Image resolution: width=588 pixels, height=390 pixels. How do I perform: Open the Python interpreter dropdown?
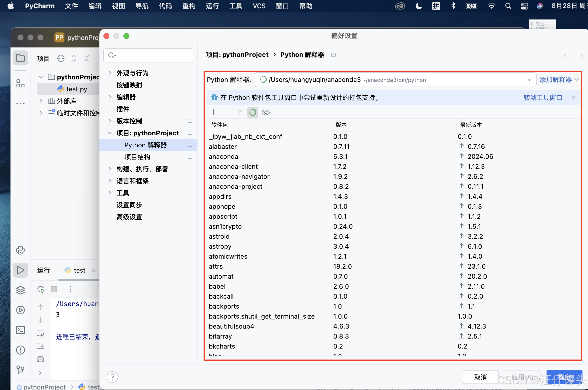point(395,80)
